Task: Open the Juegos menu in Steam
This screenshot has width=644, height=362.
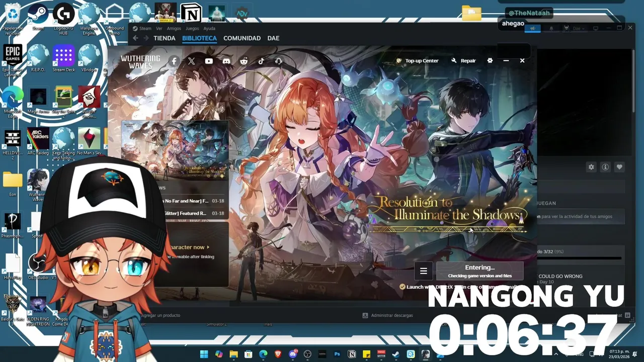Action: tap(192, 29)
